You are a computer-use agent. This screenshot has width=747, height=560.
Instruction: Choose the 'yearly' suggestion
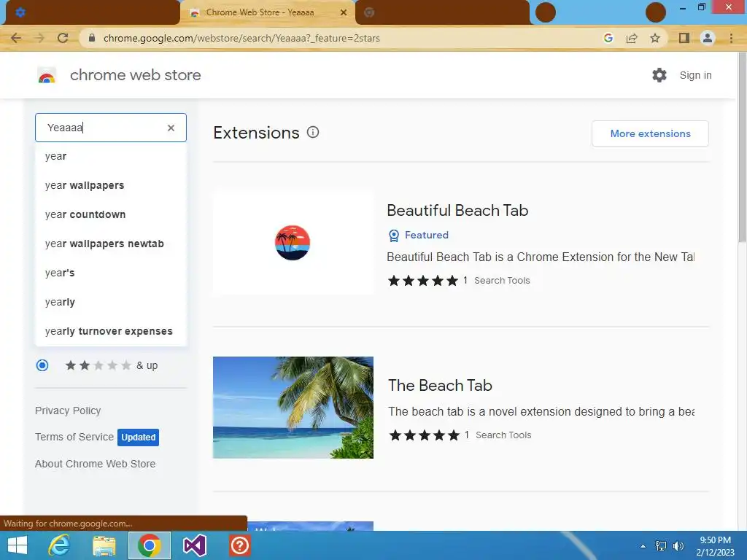(111, 302)
